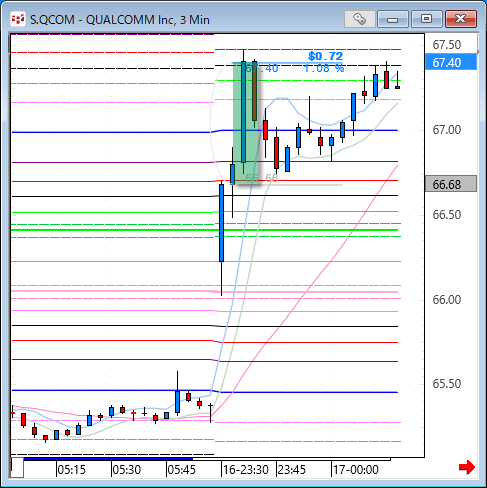
Task: Click the 66.50 price scale label
Action: 447,215
